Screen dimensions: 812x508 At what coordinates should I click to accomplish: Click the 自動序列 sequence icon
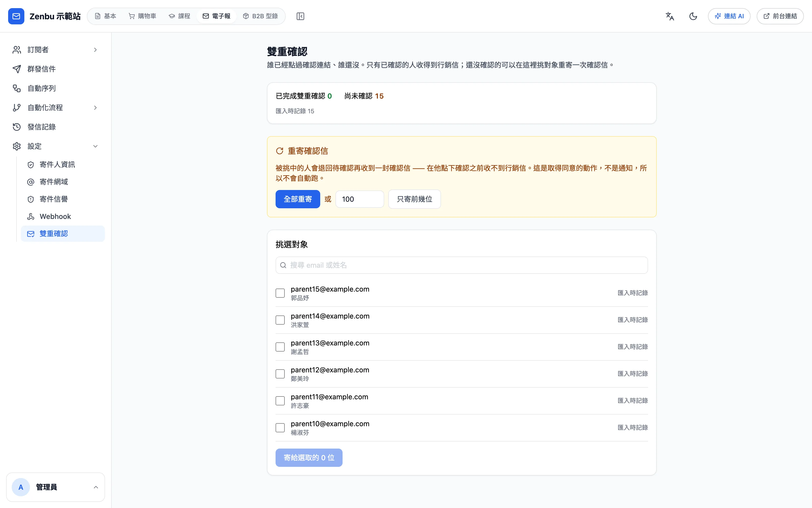(x=17, y=88)
